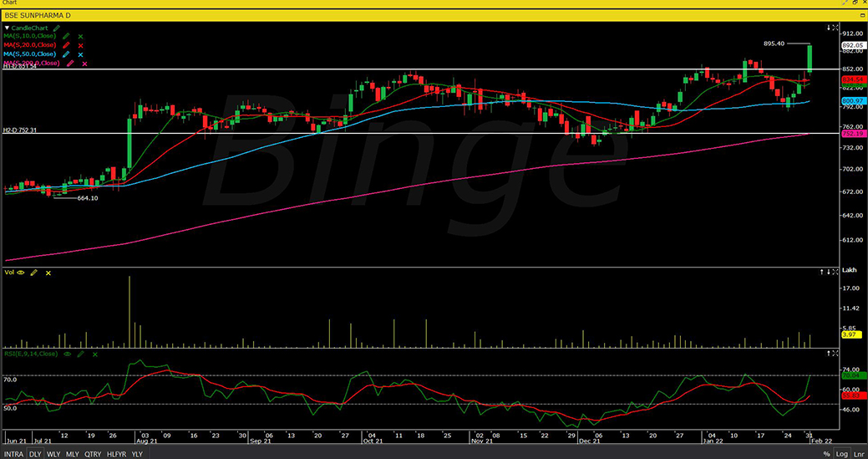Select the DLY daily timeframe

click(35, 454)
